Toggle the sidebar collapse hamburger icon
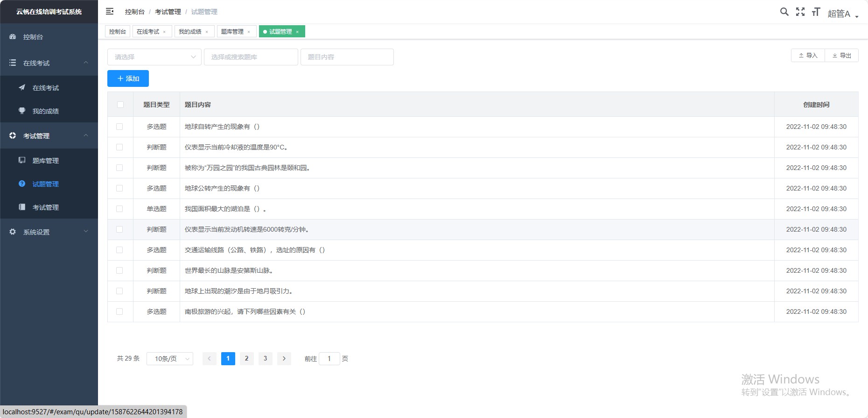This screenshot has height=418, width=868. (110, 11)
